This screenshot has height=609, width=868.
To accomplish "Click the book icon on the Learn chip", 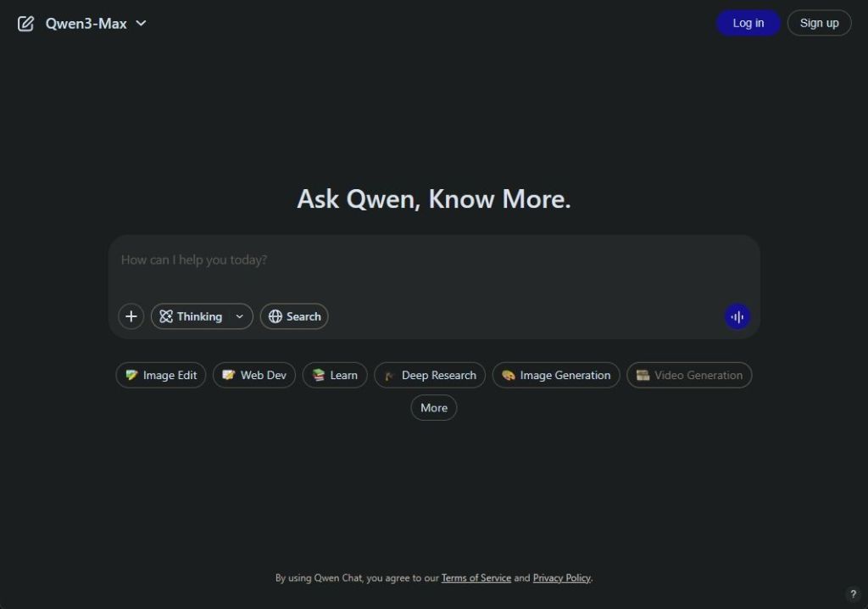I will click(x=317, y=375).
